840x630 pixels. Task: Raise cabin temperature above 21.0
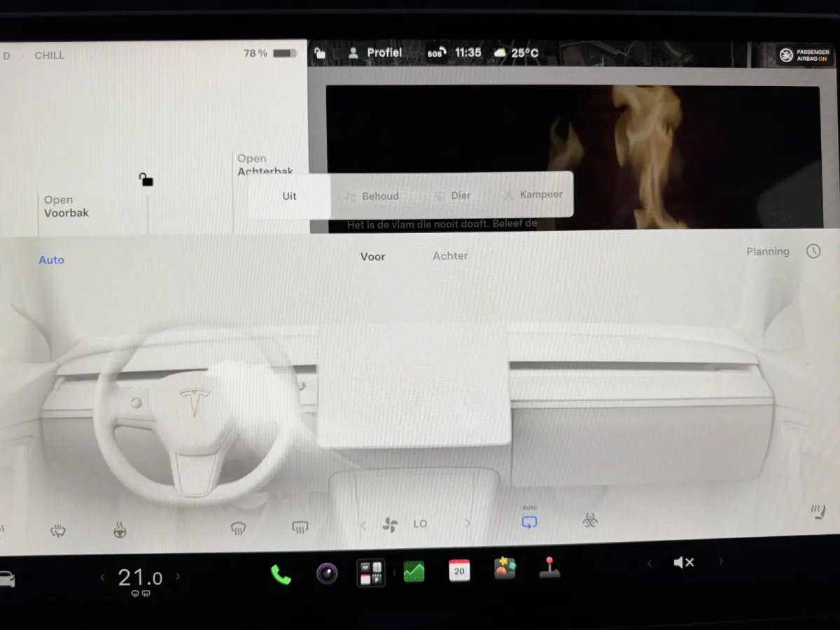[178, 577]
